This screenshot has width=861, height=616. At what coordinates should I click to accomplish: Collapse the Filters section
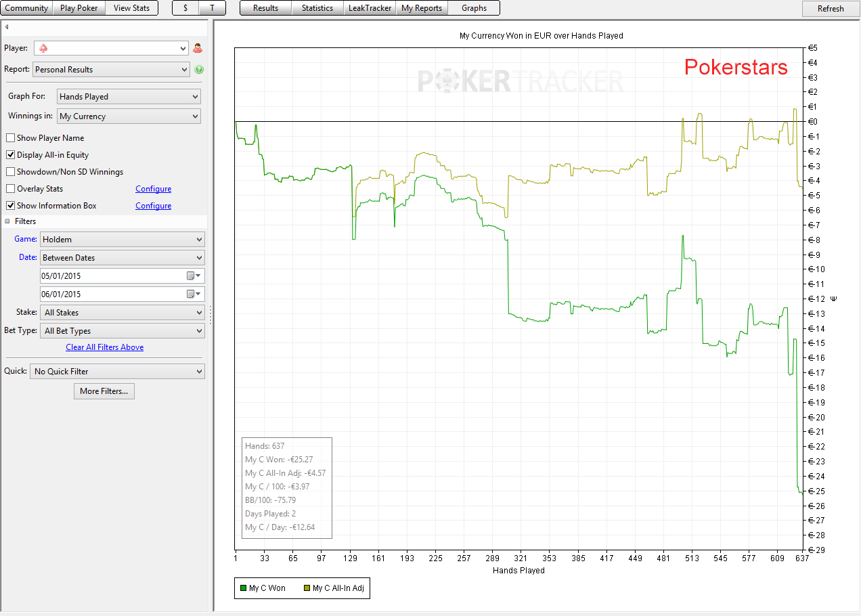click(x=8, y=221)
